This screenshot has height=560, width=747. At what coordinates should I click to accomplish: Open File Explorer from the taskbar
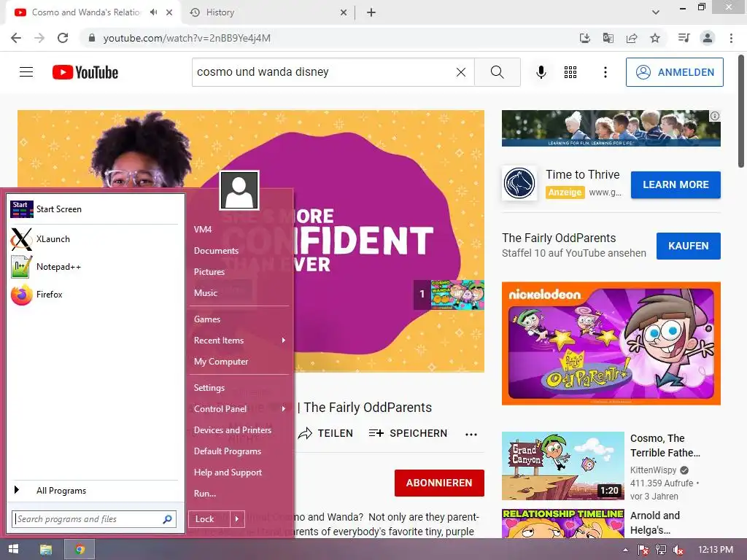pyautogui.click(x=46, y=550)
